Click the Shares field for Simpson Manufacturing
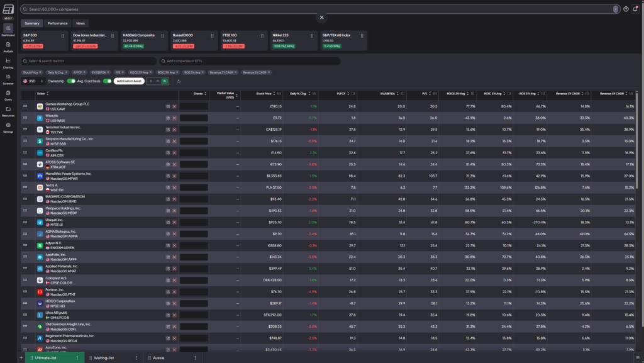This screenshot has height=363, width=644. pyautogui.click(x=194, y=142)
